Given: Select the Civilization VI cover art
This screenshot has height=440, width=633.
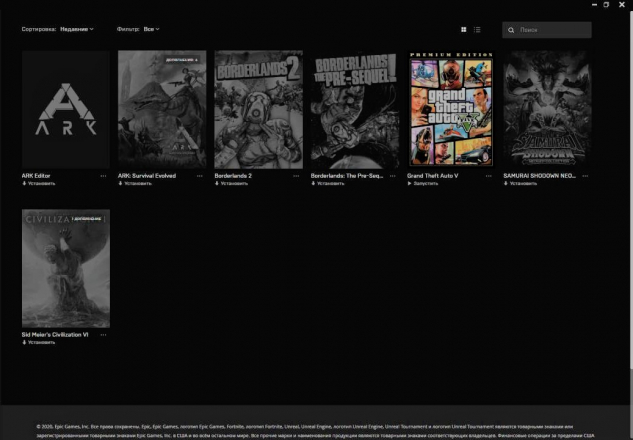Looking at the screenshot, I should click(66, 268).
